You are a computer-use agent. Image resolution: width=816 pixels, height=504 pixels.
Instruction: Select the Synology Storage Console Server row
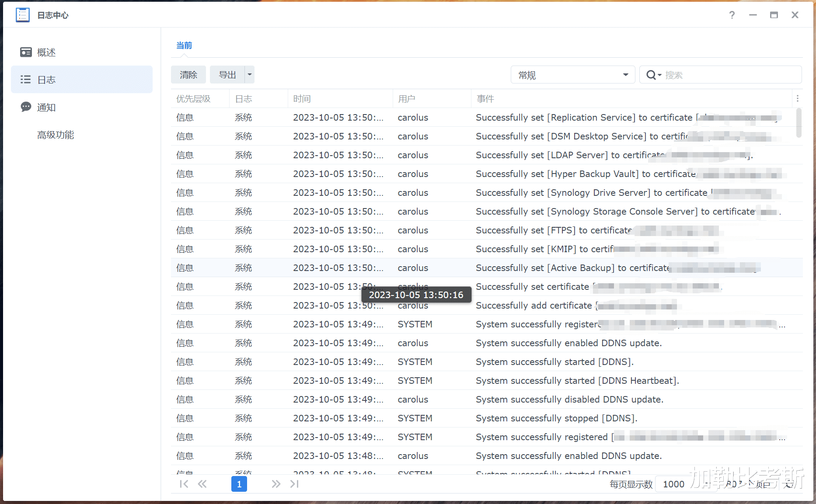click(x=486, y=212)
